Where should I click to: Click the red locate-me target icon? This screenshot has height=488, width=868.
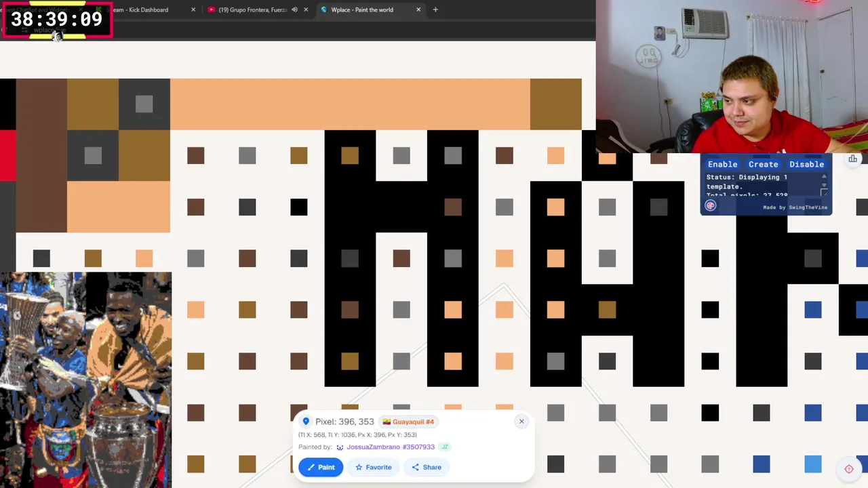pos(849,469)
